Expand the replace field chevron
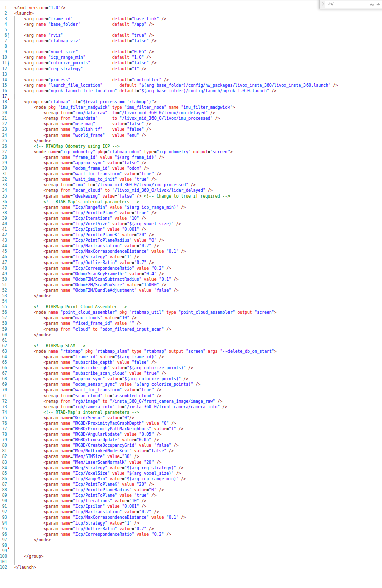Viewport: 382px width, 588px height. point(323,4)
